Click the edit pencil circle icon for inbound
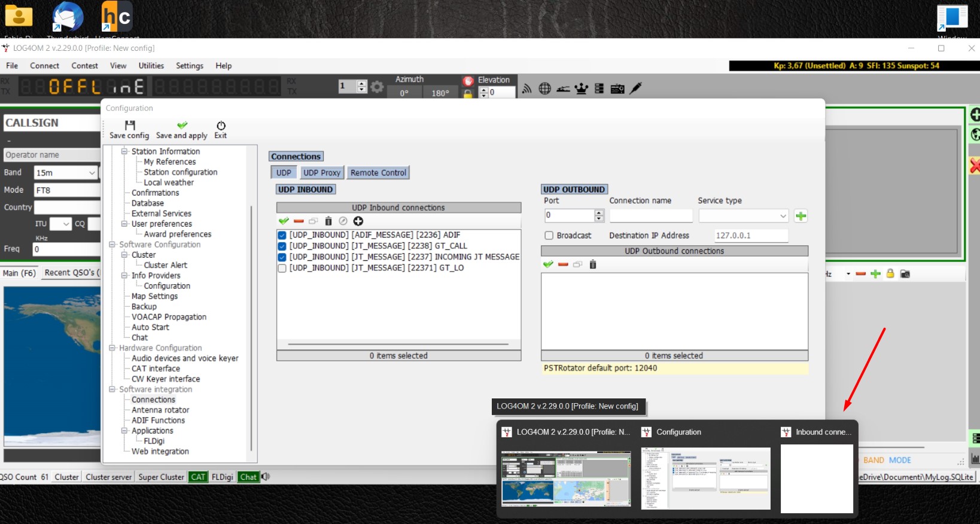The height and width of the screenshot is (524, 980). [x=343, y=221]
